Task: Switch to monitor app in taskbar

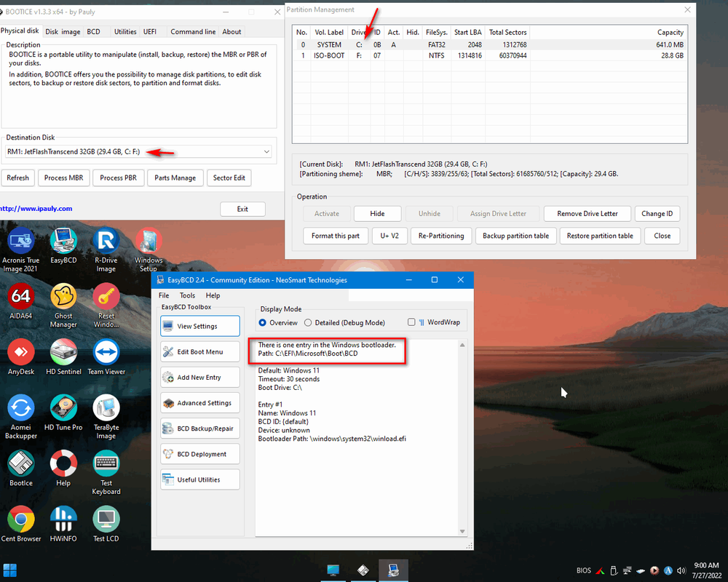Action: [333, 570]
